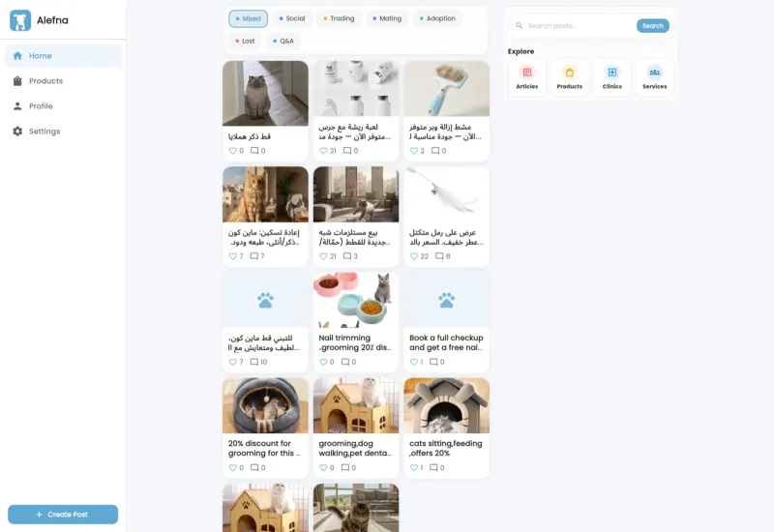Like the عرض على رمل متكتل post
Screen dimensions: 774x532
tap(414, 256)
